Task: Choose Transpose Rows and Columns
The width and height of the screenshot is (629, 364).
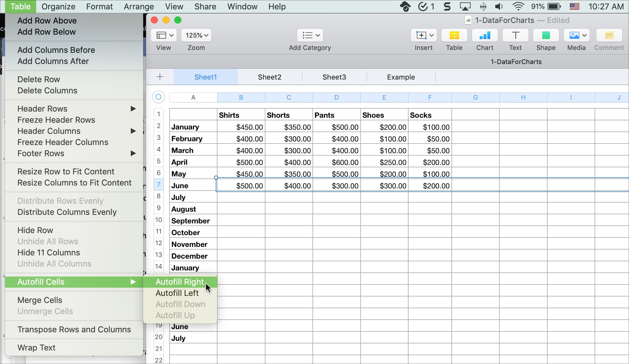Action: coord(74,329)
